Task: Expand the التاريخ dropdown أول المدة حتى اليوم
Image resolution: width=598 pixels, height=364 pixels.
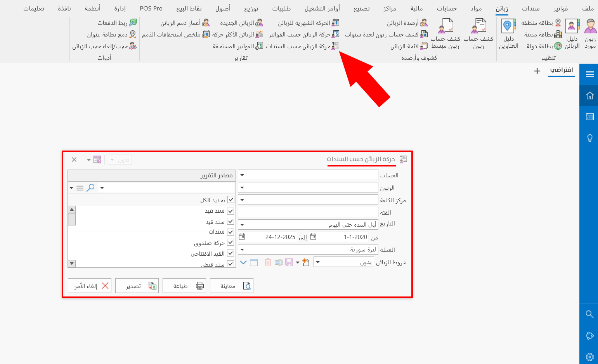Action: [242, 224]
